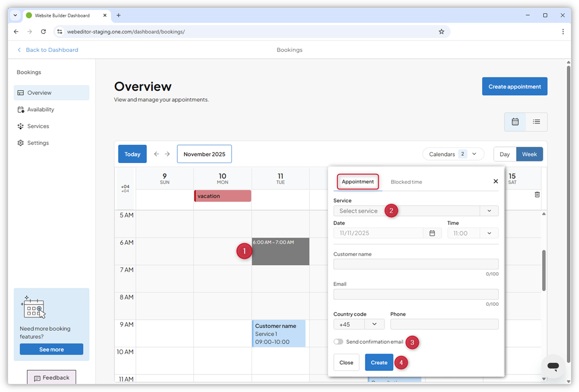Click the Customer name input field
The width and height of the screenshot is (579, 392).
(x=415, y=264)
